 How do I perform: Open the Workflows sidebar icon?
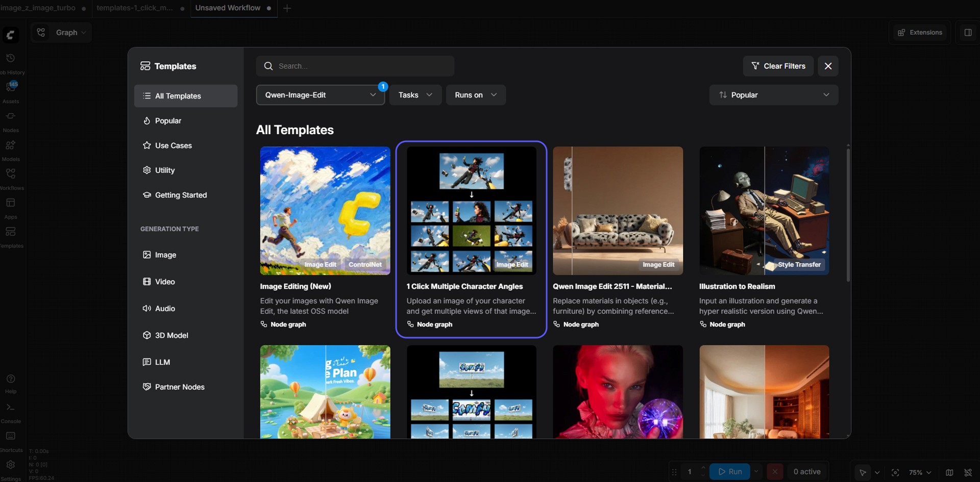coord(10,174)
